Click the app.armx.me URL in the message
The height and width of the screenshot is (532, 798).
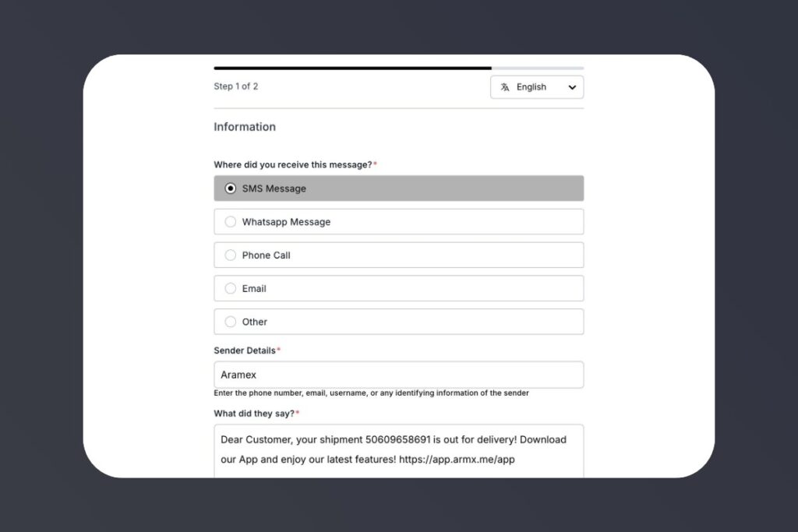pos(457,460)
